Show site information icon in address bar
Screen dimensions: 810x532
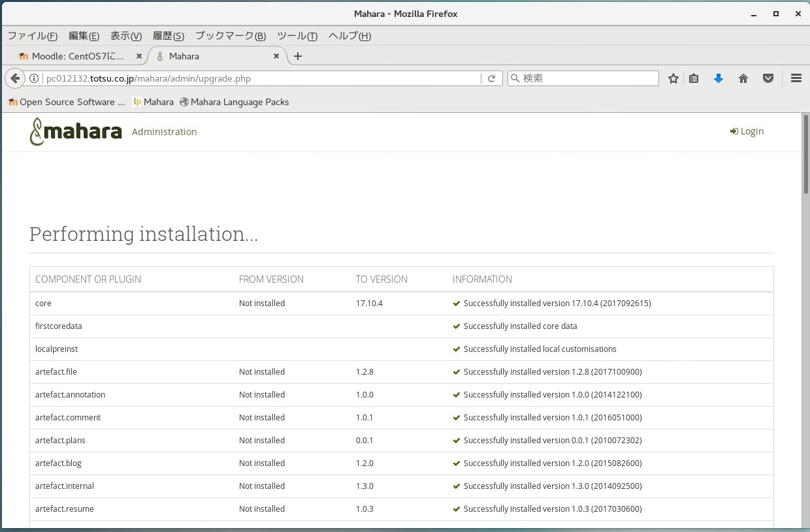tap(34, 78)
